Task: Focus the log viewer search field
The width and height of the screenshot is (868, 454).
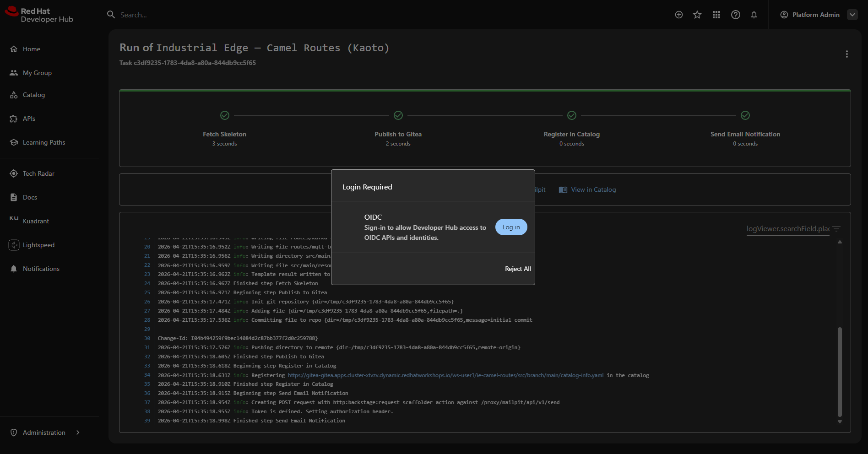Action: click(x=788, y=229)
